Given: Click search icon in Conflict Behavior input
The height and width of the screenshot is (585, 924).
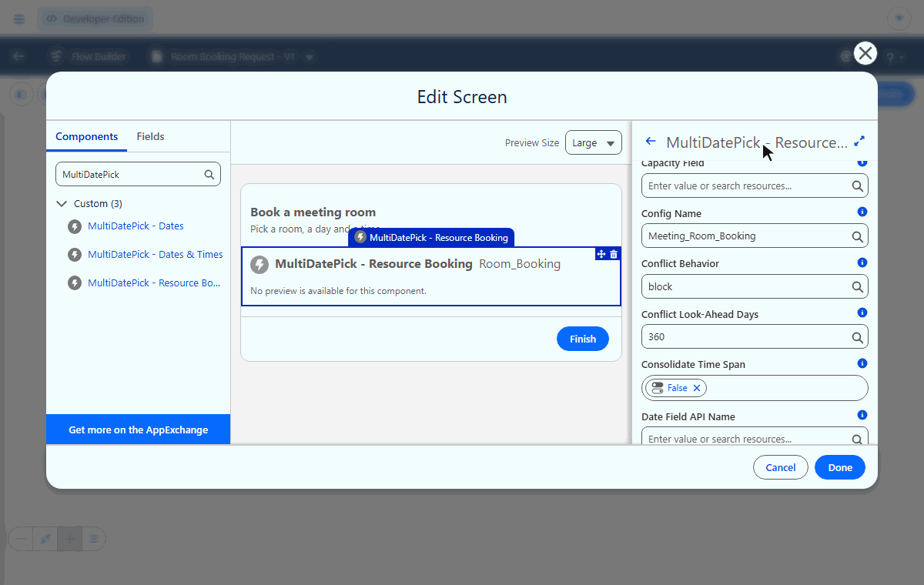Looking at the screenshot, I should [x=857, y=286].
